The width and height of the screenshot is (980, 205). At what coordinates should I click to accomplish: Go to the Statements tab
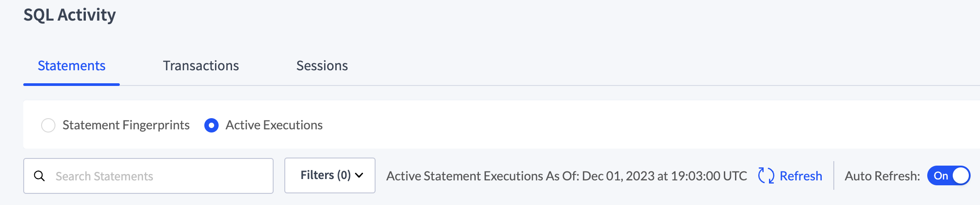point(72,66)
